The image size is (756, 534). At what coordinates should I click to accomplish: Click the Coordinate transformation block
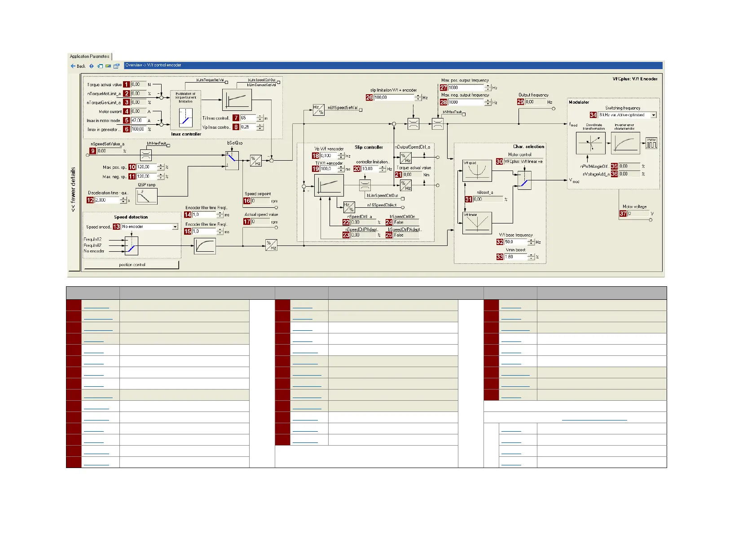click(x=591, y=144)
